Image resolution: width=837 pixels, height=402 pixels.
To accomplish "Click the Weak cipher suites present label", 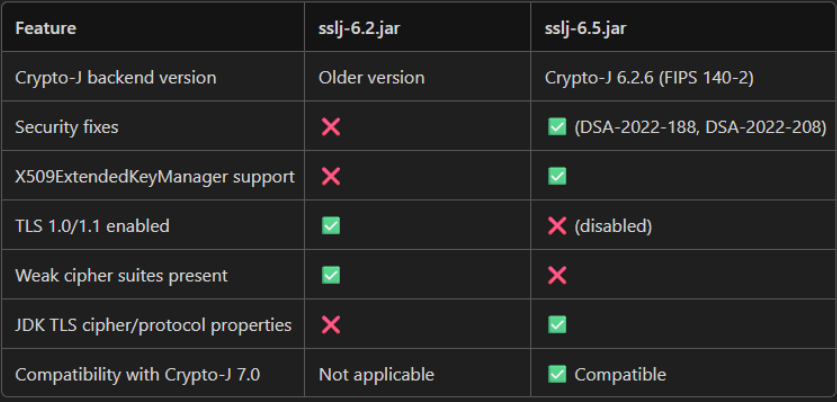I will 121,275.
